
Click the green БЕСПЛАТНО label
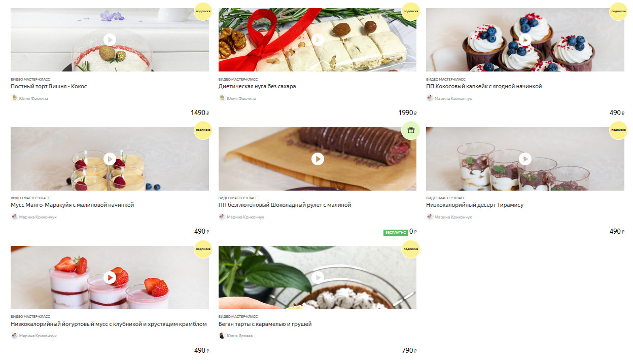pos(396,233)
